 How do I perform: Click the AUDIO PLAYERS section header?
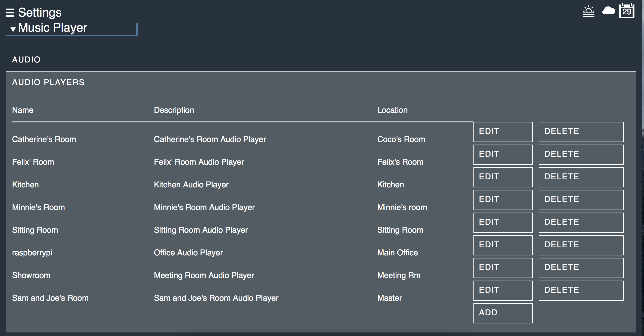coord(48,82)
